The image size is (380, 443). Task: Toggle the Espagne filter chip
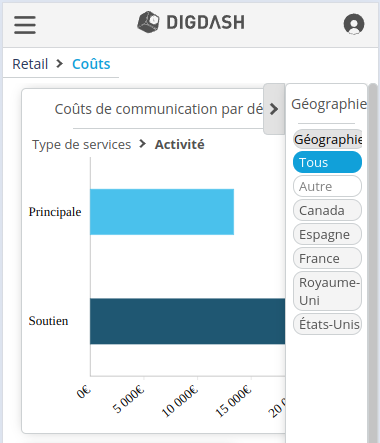[x=327, y=234]
